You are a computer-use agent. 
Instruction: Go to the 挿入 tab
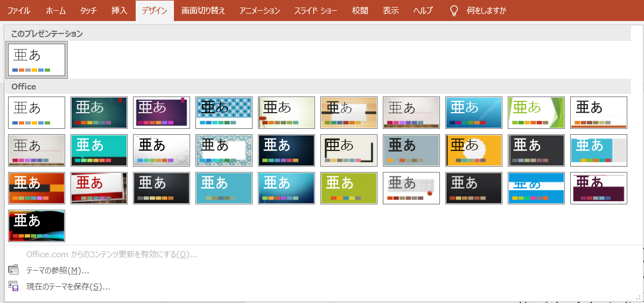coord(119,11)
